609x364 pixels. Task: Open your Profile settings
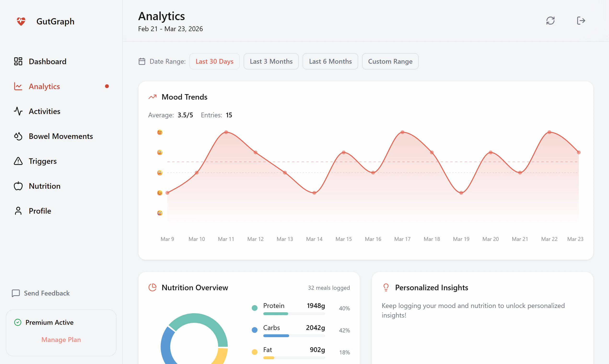[x=40, y=211]
